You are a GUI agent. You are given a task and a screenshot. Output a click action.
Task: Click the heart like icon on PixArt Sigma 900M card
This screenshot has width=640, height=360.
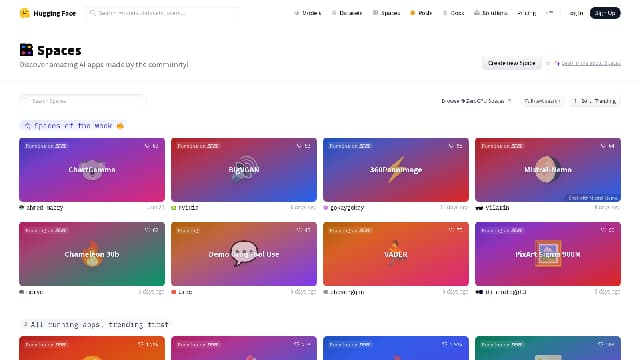(x=603, y=230)
